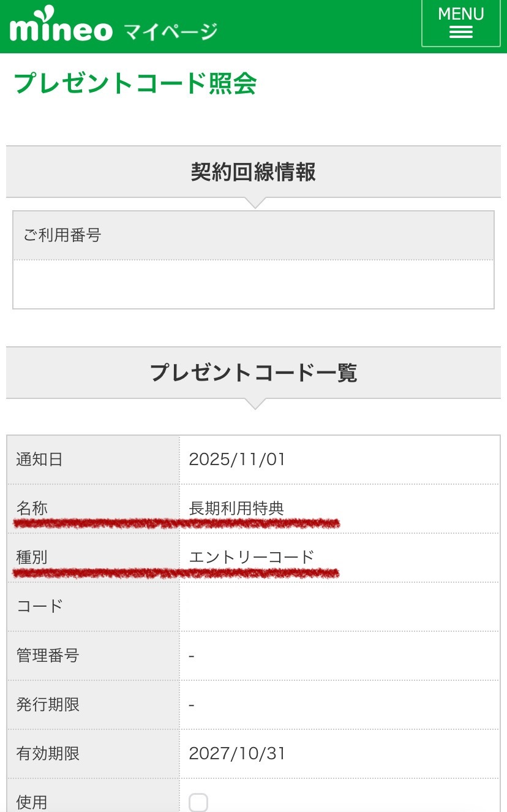Viewport: 507px width, 812px height.
Task: Click the 長期利用特典 name value
Action: click(x=236, y=508)
